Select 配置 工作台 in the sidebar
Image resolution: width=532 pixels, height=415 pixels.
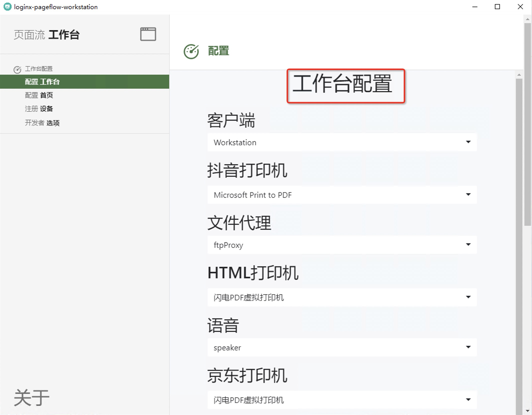(42, 82)
